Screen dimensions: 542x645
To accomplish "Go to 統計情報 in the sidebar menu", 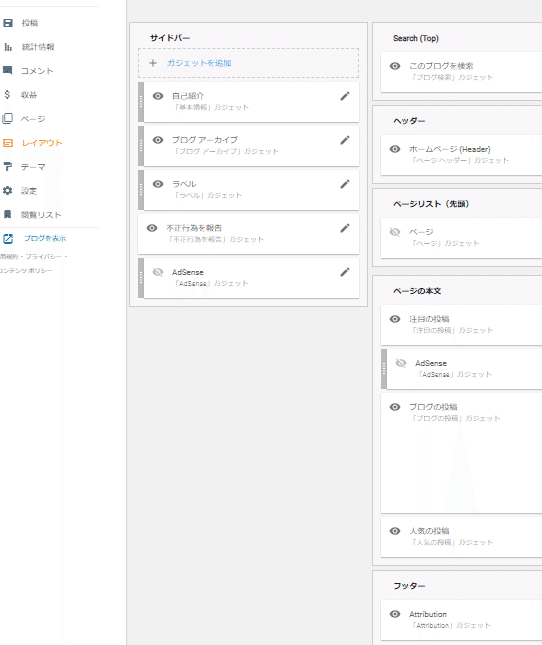I will tap(38, 47).
